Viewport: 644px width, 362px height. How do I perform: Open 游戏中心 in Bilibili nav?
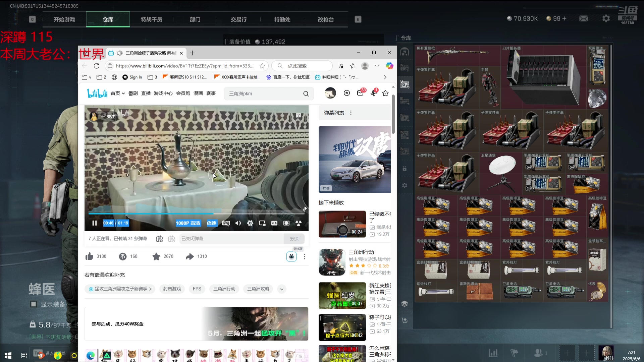pos(163,94)
